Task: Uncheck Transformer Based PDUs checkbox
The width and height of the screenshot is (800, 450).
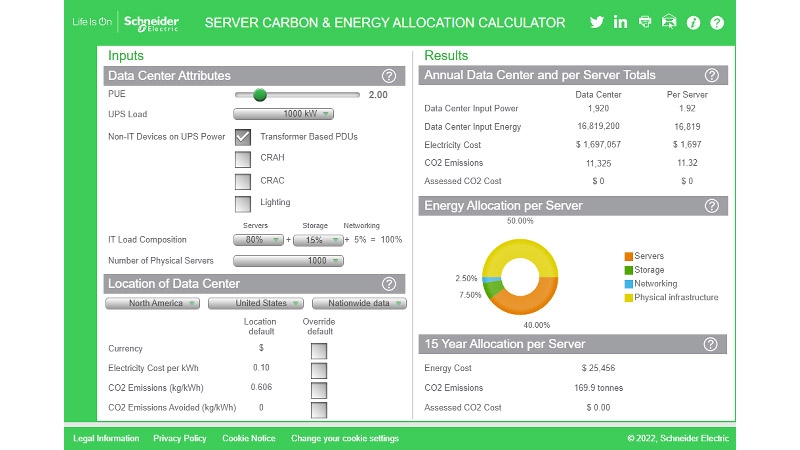Action: [x=243, y=137]
